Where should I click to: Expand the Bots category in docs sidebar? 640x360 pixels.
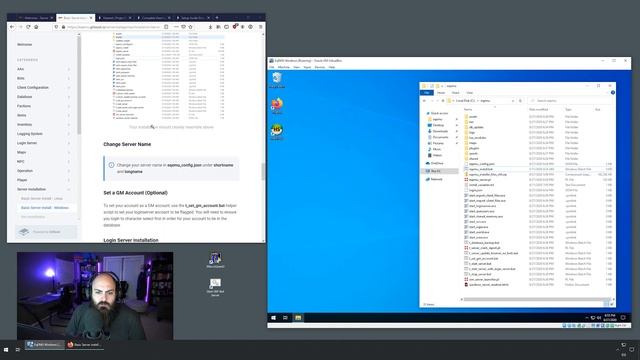coord(69,78)
